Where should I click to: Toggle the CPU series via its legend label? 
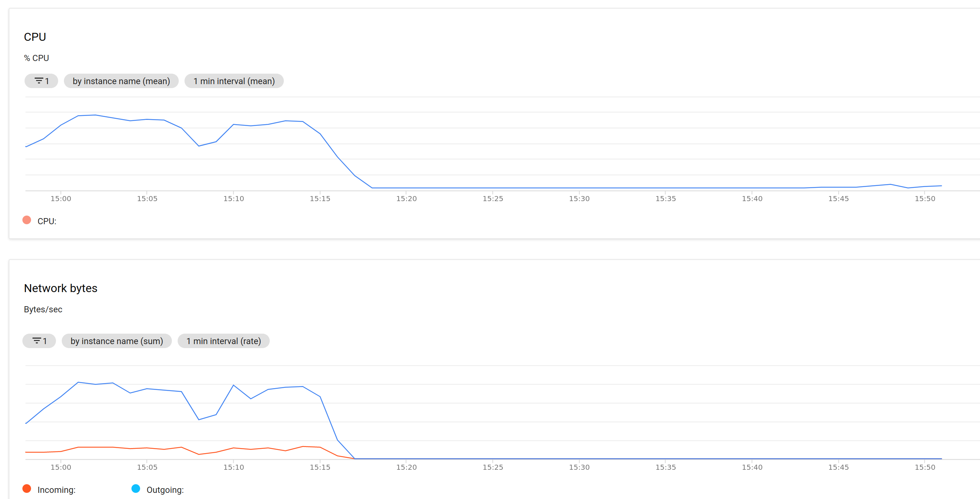pos(47,221)
